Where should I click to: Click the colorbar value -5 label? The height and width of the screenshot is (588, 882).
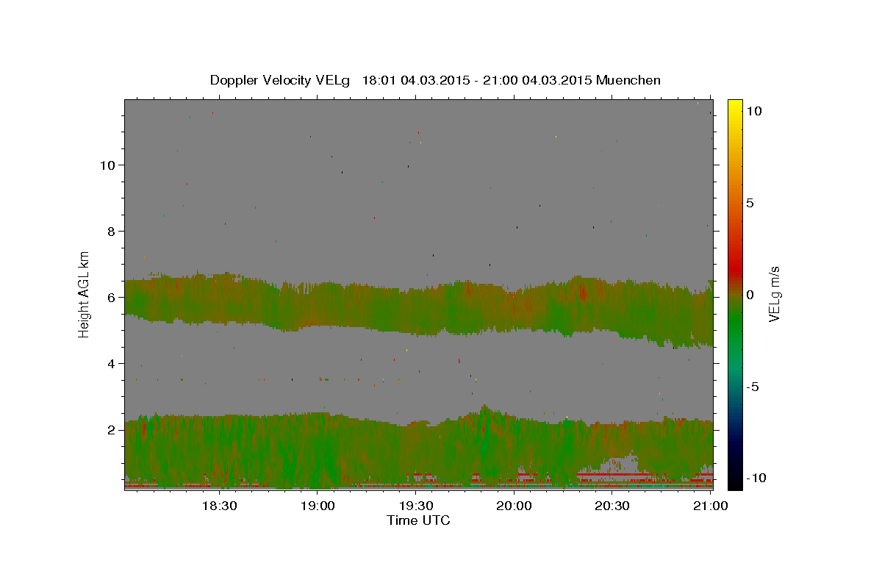click(x=752, y=387)
